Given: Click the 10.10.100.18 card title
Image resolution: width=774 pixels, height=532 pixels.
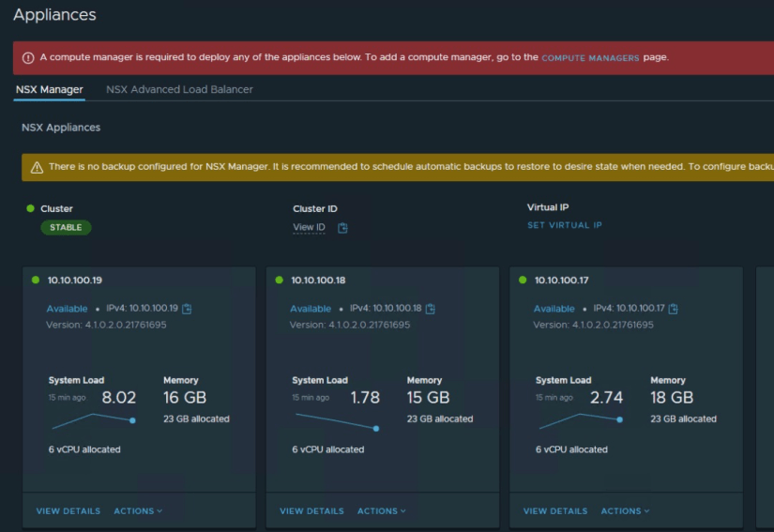Looking at the screenshot, I should 318,280.
